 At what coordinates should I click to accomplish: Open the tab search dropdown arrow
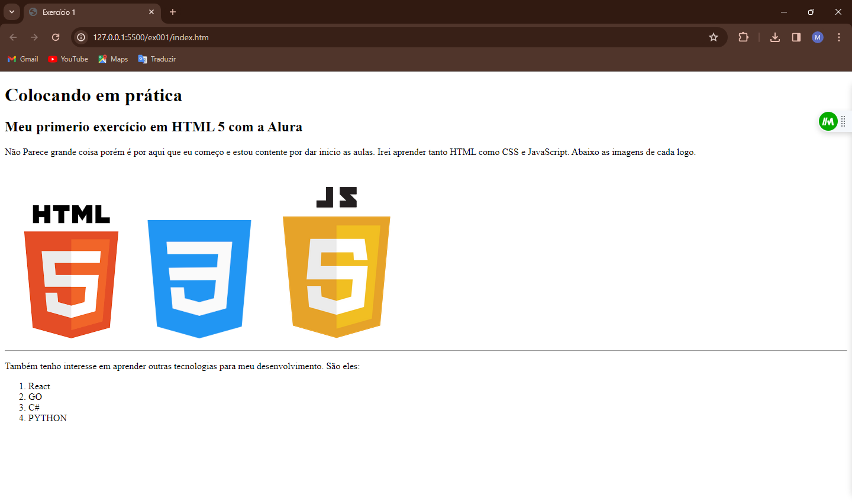pos(12,12)
